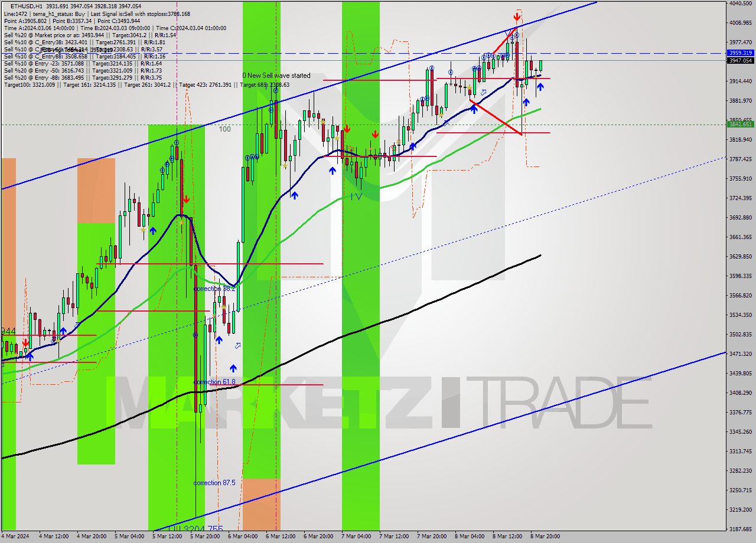Click the 3408.290 price scale label
This screenshot has height=543, width=756.
[x=741, y=392]
